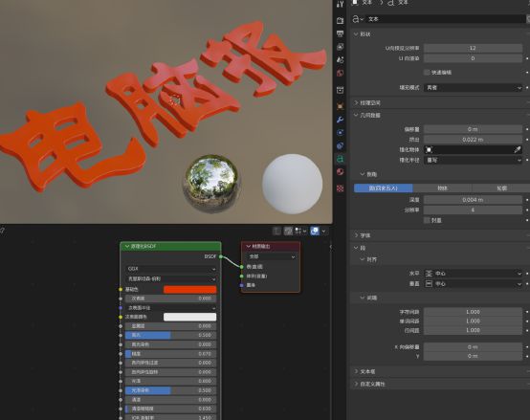Click the red Base Color swatch
This screenshot has width=530, height=420.
pos(190,290)
